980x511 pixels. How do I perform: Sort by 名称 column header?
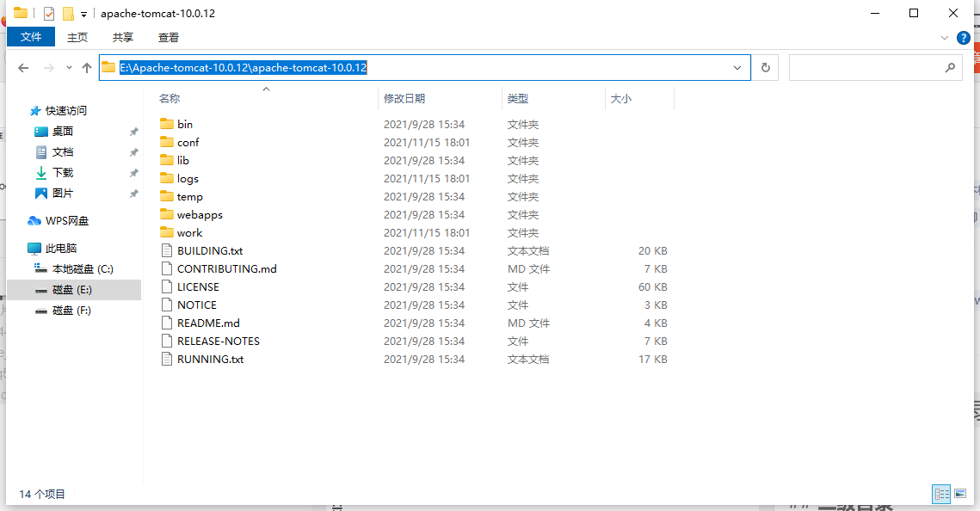[169, 98]
